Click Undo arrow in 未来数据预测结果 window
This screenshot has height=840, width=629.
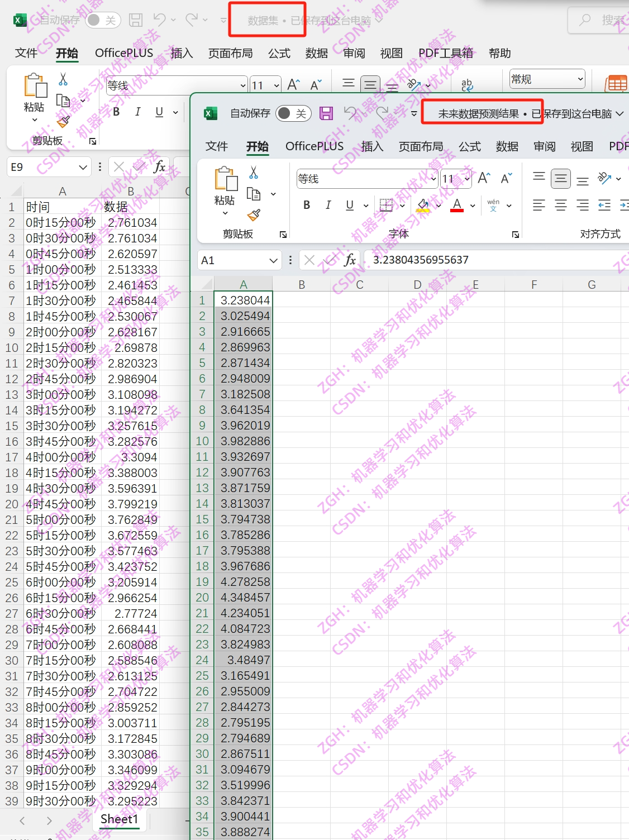tap(351, 113)
